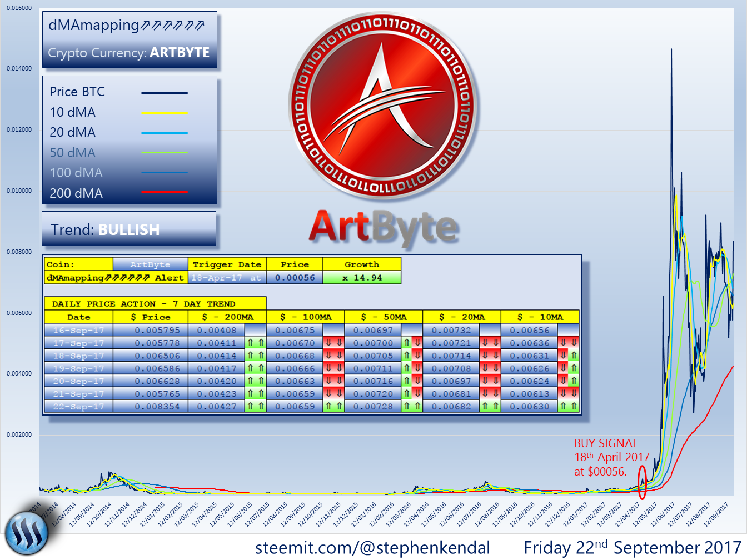Select red down arrows for 20-Sep-17 20MA
The width and height of the screenshot is (747, 560).
click(x=490, y=381)
